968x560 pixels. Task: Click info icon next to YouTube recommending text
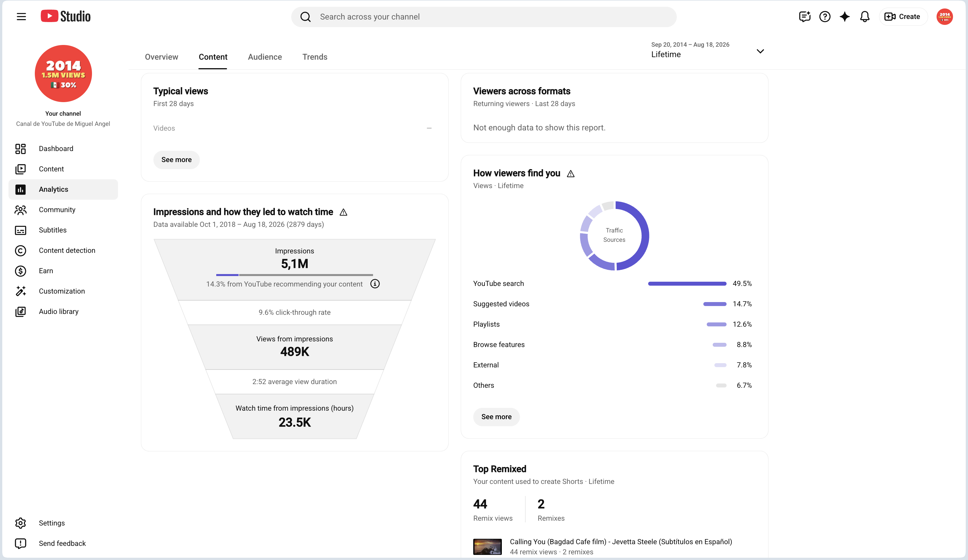(x=374, y=284)
